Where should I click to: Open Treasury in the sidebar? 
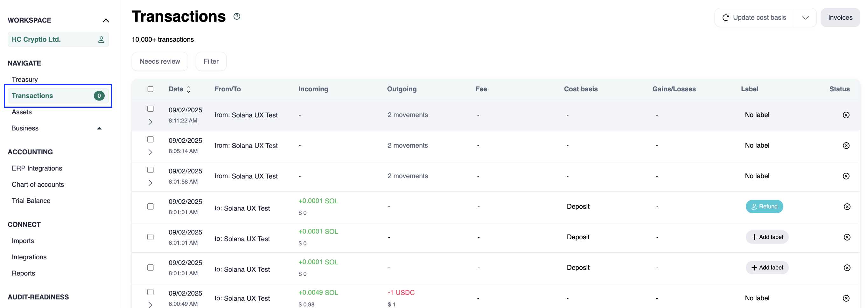click(24, 80)
